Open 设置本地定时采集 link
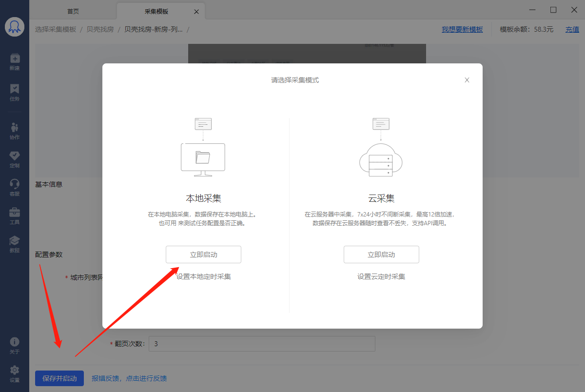Image resolution: width=585 pixels, height=392 pixels. pos(203,276)
